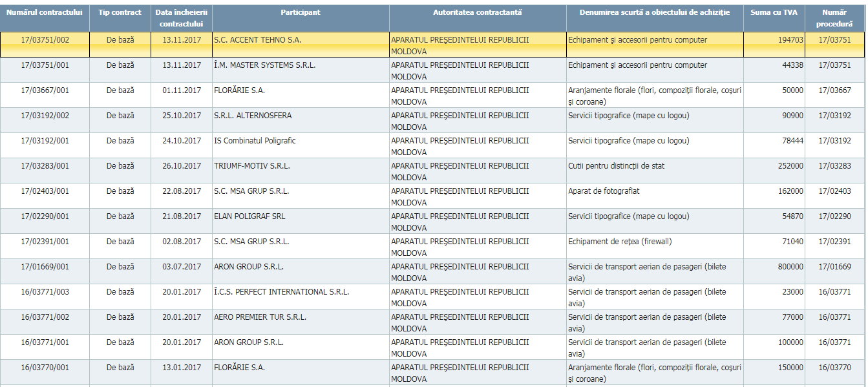Screen dimensions: 868x387
Task: Select contract number 17/03751/001
Action: coord(45,65)
